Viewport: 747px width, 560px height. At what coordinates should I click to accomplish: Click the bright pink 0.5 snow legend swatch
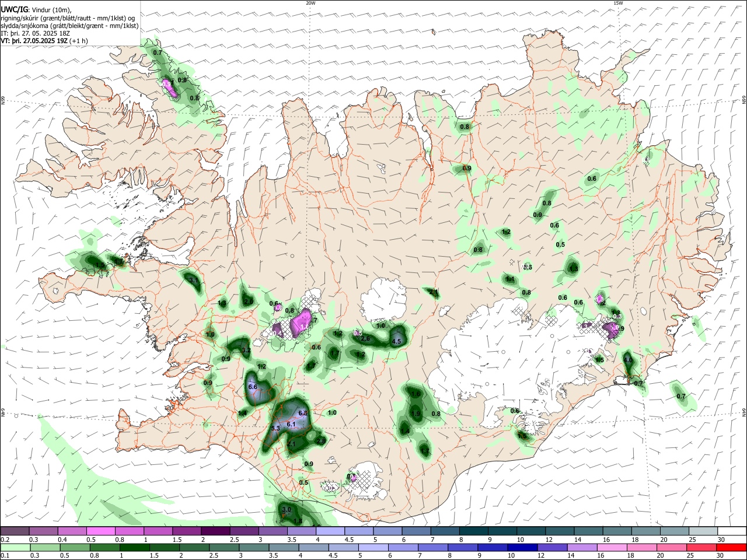point(100,531)
